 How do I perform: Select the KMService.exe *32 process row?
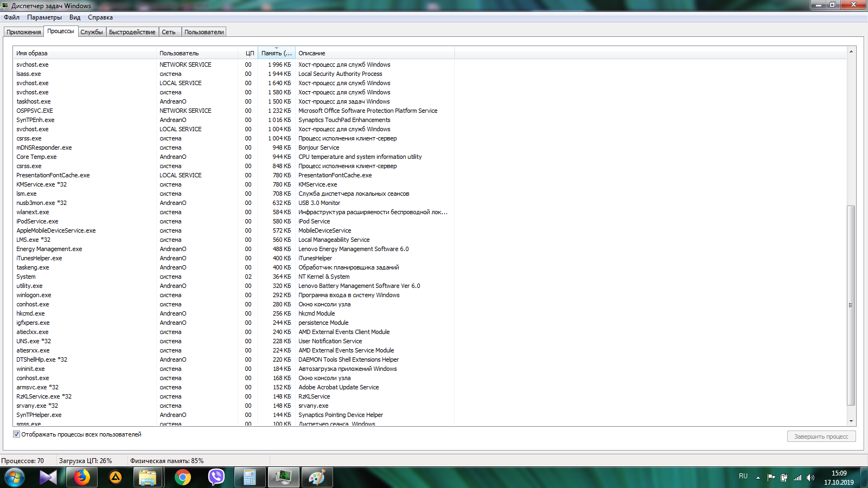click(x=233, y=184)
